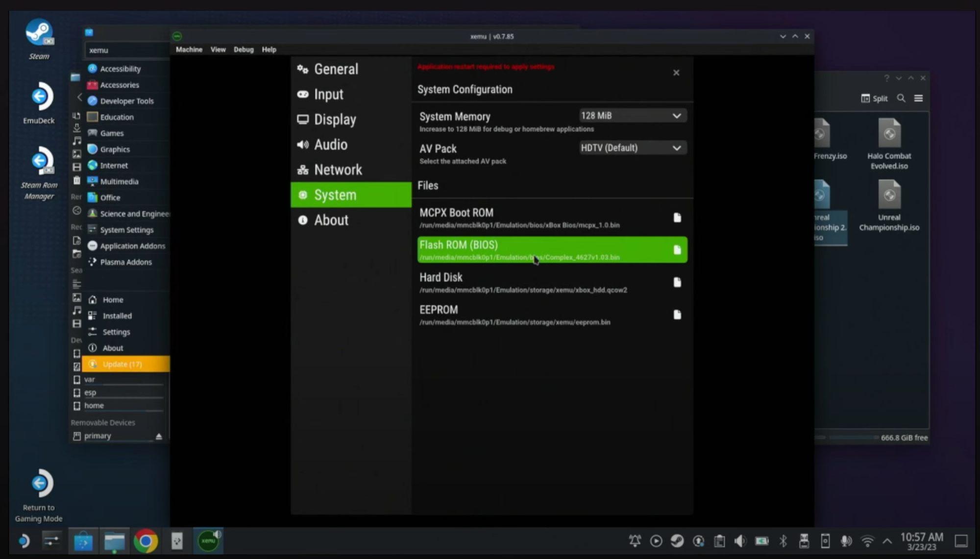This screenshot has width=980, height=559.
Task: Expand hidden system tray icons
Action: [x=887, y=541]
